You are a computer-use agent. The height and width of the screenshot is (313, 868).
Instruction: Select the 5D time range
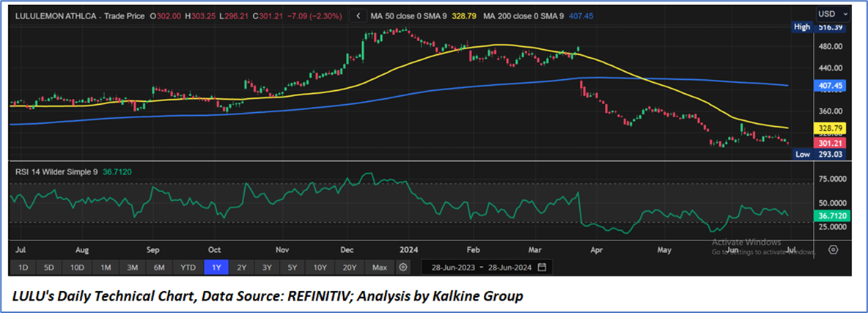coord(48,268)
